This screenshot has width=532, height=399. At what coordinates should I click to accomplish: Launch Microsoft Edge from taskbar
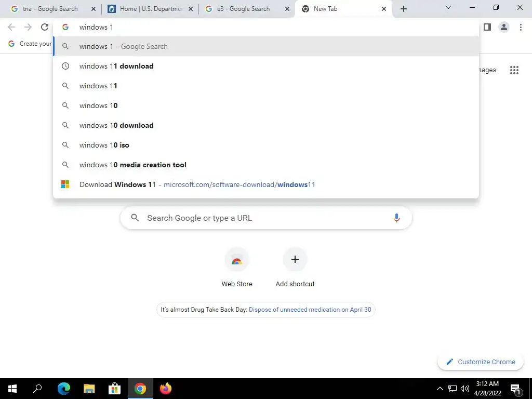pos(64,389)
